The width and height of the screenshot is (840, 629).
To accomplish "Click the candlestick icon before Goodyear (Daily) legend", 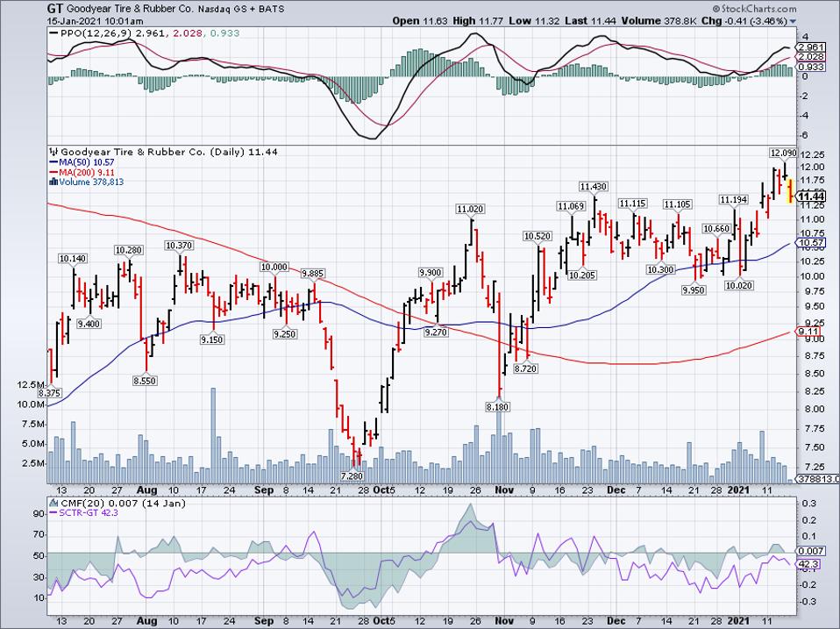I will (53, 152).
